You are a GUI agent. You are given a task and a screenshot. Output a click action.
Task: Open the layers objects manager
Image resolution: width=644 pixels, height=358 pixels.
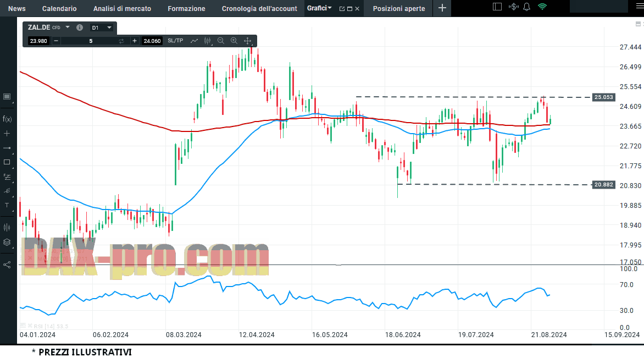coord(7,242)
